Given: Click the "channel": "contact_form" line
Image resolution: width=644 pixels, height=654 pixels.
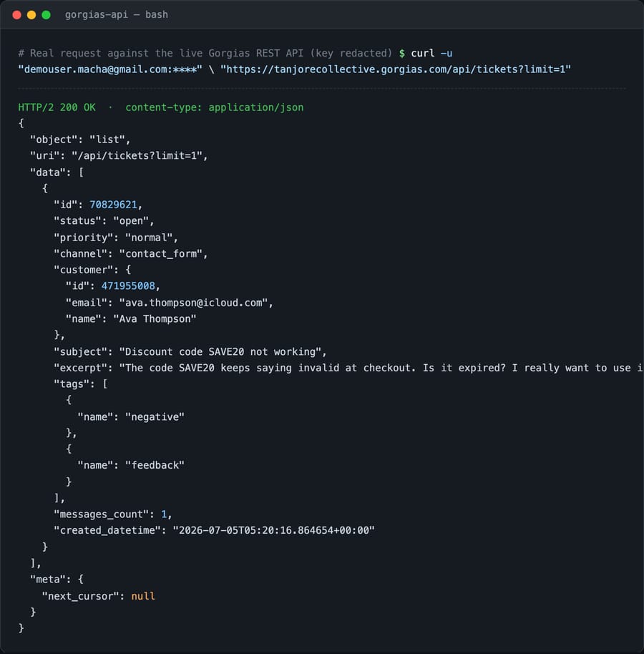Looking at the screenshot, I should pyautogui.click(x=130, y=254).
